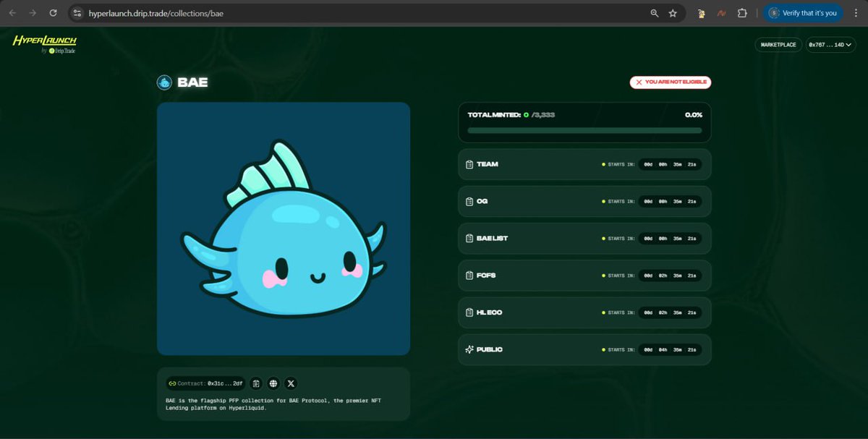Open the website globe icon
The image size is (868, 439).
click(x=273, y=383)
